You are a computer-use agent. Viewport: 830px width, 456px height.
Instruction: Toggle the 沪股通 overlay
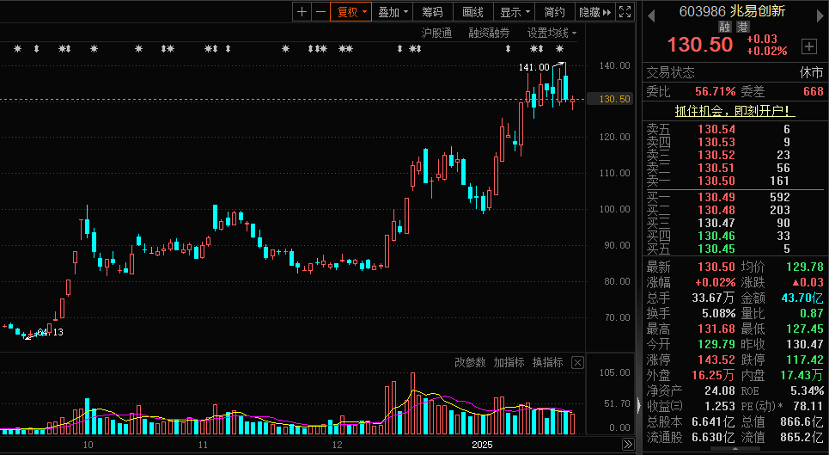coord(436,33)
